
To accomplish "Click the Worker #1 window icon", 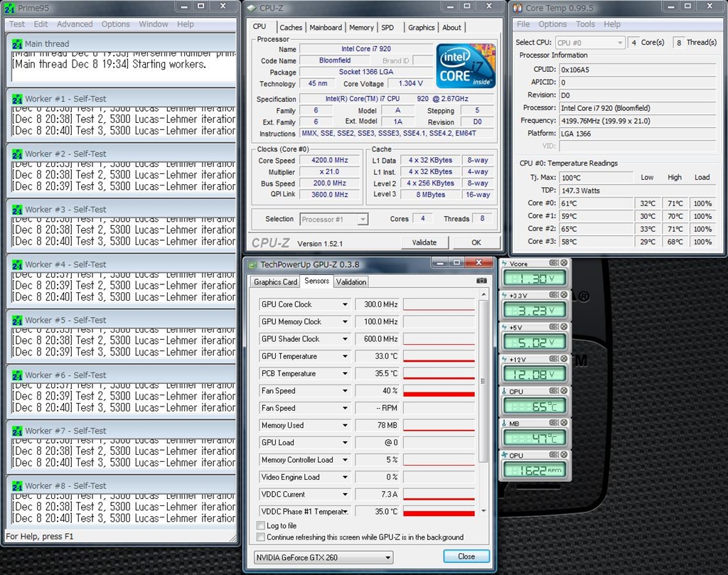I will click(17, 99).
